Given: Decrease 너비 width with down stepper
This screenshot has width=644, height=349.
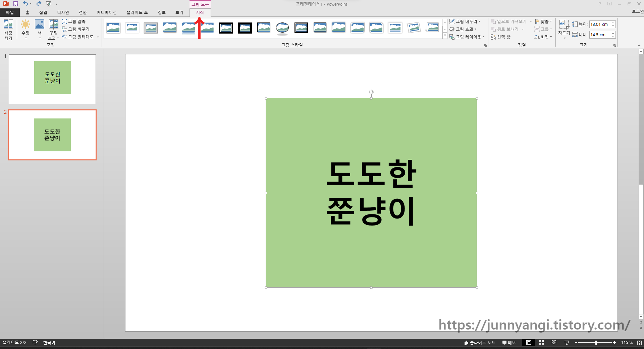Looking at the screenshot, I should [613, 36].
